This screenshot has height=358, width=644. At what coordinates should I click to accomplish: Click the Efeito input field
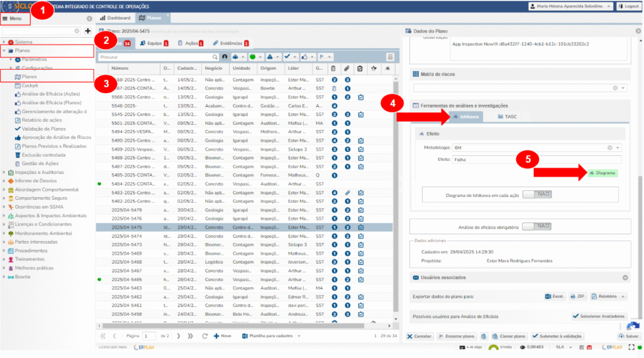point(537,160)
